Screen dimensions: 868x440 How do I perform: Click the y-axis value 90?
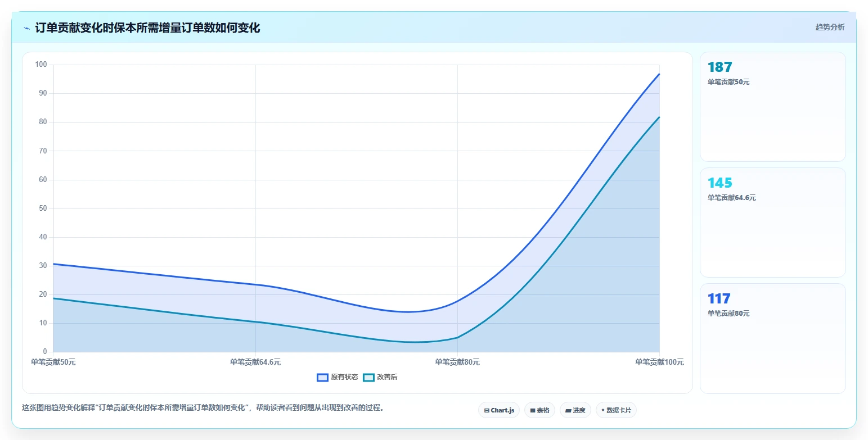(43, 93)
